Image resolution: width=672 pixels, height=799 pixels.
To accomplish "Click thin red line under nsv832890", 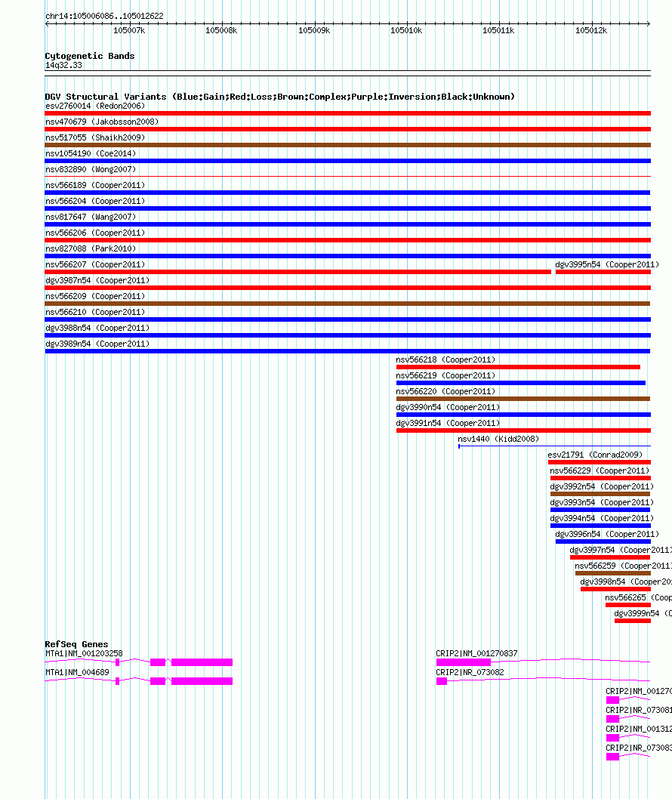I will 348,176.
